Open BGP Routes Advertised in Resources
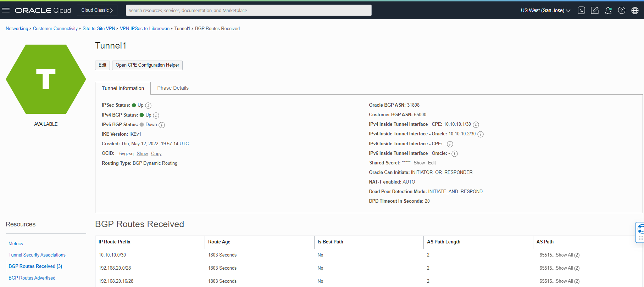The image size is (644, 287). click(x=32, y=278)
